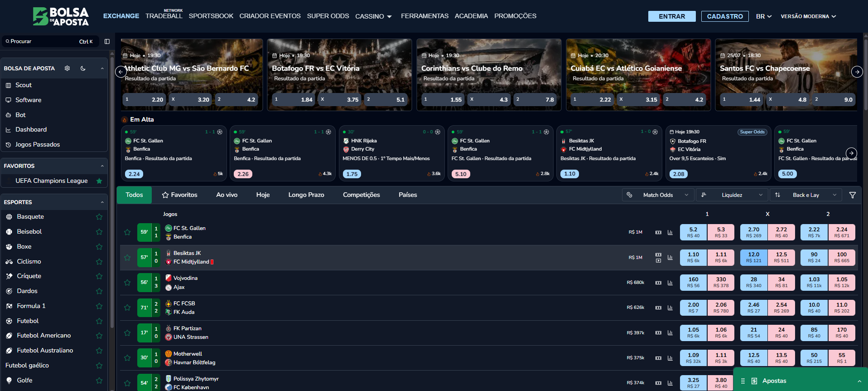Open the Liquidez sort dropdown
The image size is (868, 391).
[x=732, y=195]
